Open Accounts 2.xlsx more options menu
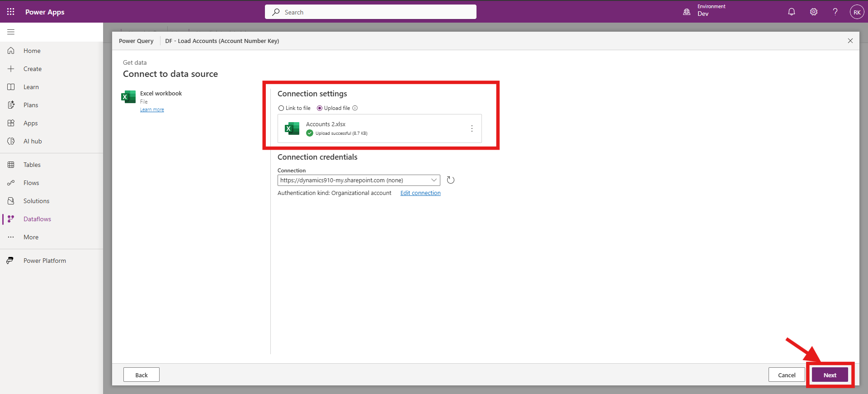Viewport: 868px width, 394px height. [x=472, y=128]
